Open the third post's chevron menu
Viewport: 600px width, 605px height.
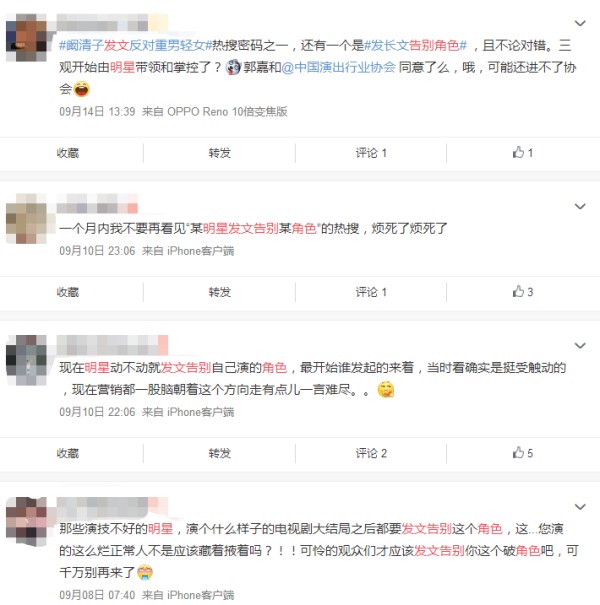tap(580, 345)
